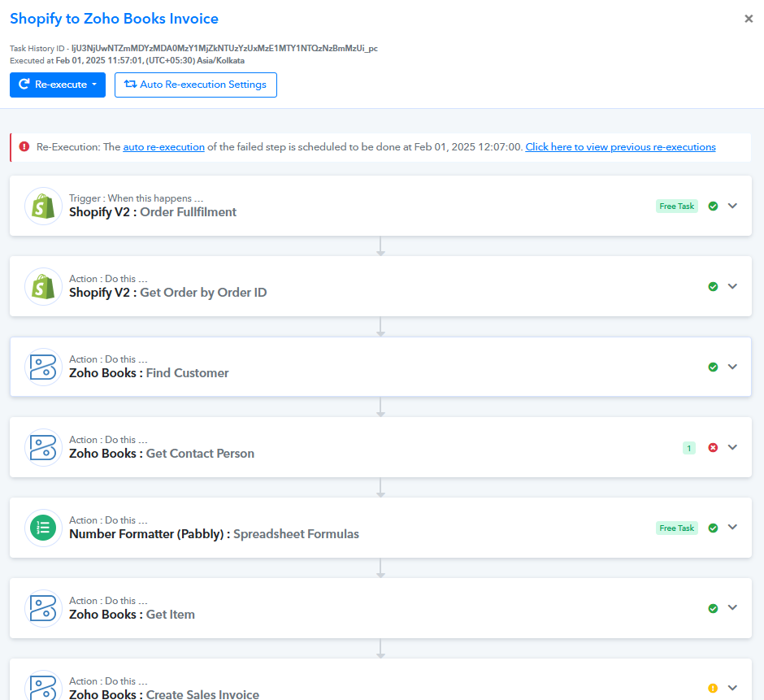Click the Task History ID value
Screen dimensions: 764x700
coord(224,48)
